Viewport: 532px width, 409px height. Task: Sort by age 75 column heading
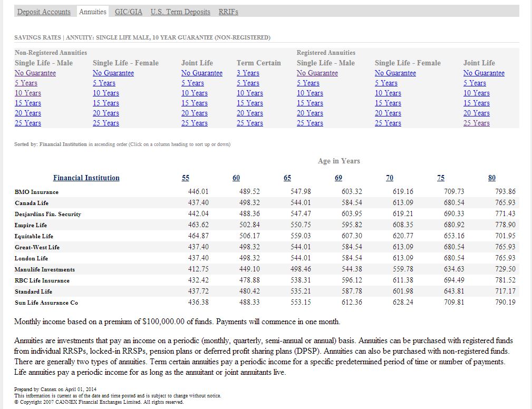[441, 178]
